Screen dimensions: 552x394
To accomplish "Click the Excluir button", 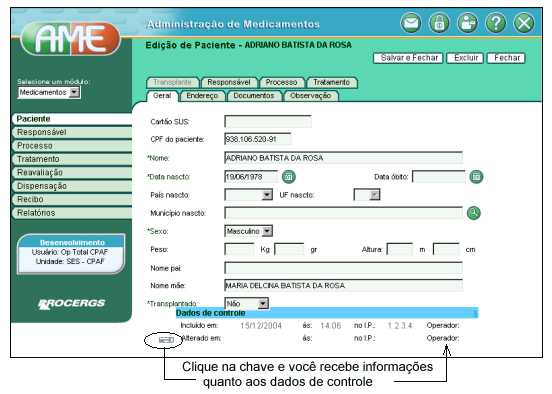I will pyautogui.click(x=466, y=58).
